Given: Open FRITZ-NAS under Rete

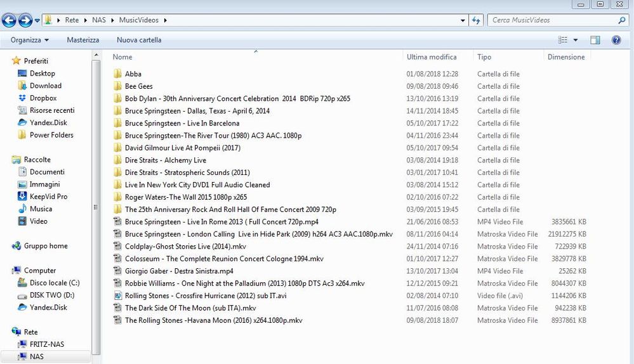Looking at the screenshot, I should point(46,344).
